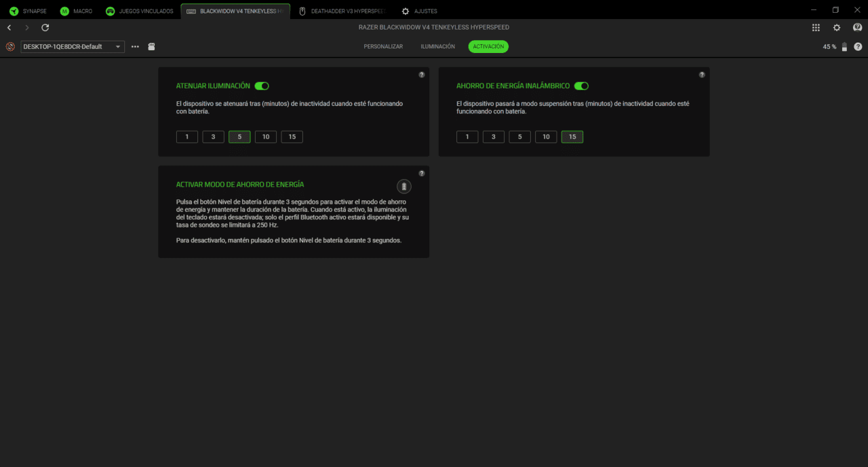Screen dimensions: 868x467
Task: Click the Activar Modo de Ahorro de Energía heading
Action: [240, 185]
